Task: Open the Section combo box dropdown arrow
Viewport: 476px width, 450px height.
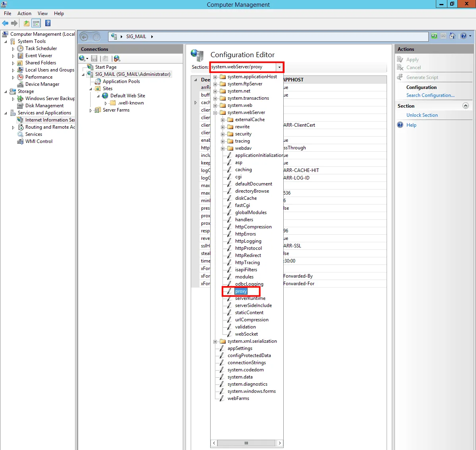Action: (279, 67)
